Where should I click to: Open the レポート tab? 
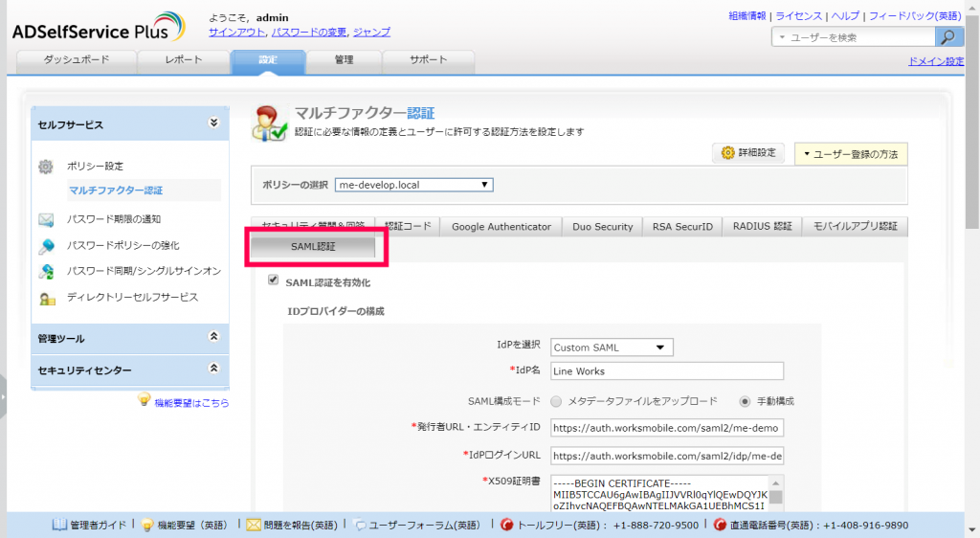(x=184, y=60)
